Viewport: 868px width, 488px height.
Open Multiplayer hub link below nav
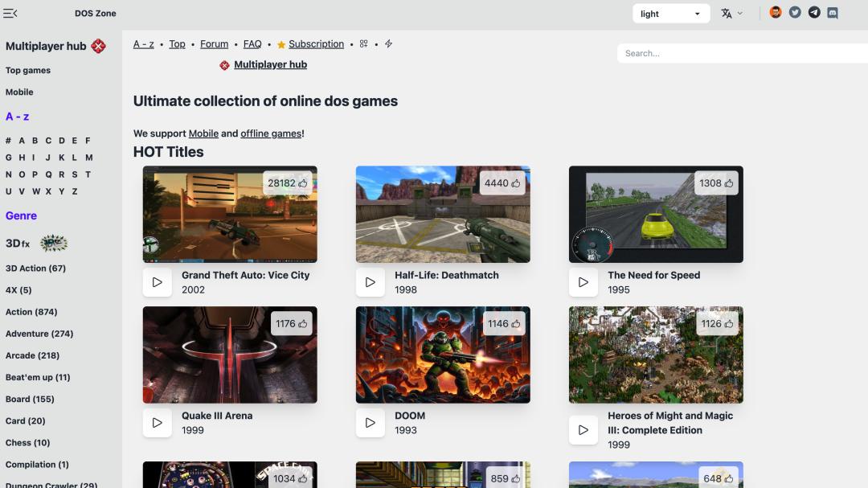click(270, 64)
